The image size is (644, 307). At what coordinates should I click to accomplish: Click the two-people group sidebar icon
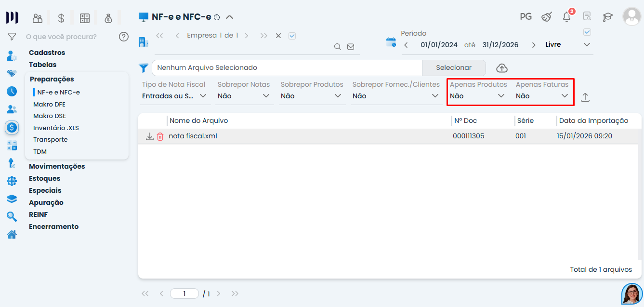pyautogui.click(x=12, y=109)
